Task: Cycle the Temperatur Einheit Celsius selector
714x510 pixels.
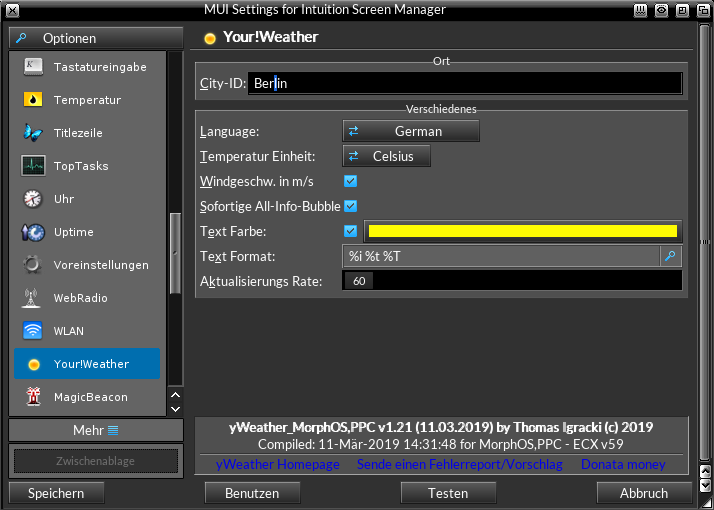Action: 386,156
